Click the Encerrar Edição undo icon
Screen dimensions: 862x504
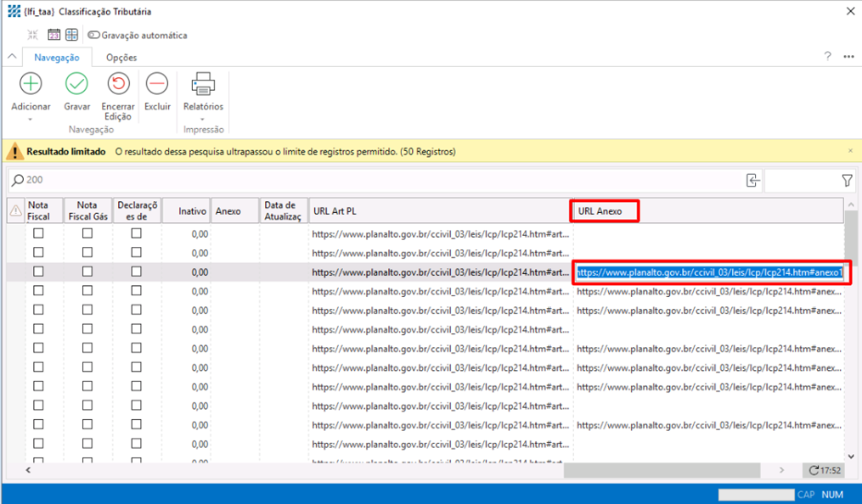pyautogui.click(x=118, y=84)
